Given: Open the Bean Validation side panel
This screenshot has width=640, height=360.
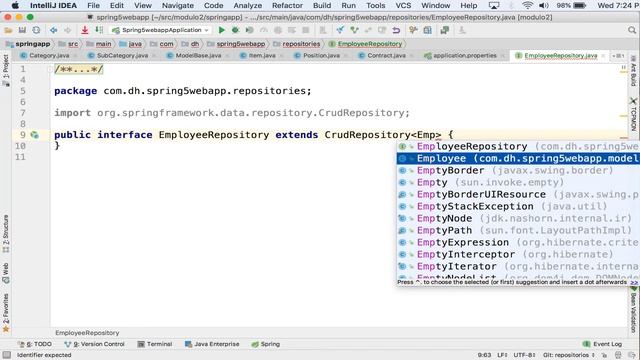Looking at the screenshot, I should (x=633, y=310).
